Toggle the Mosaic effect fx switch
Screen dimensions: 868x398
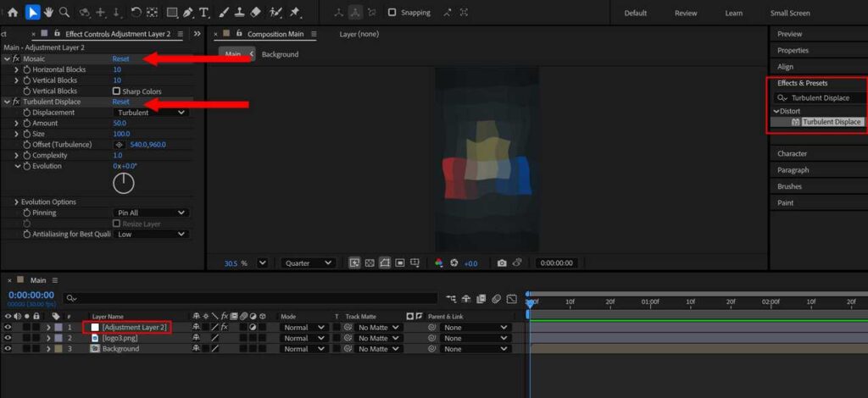click(16, 58)
